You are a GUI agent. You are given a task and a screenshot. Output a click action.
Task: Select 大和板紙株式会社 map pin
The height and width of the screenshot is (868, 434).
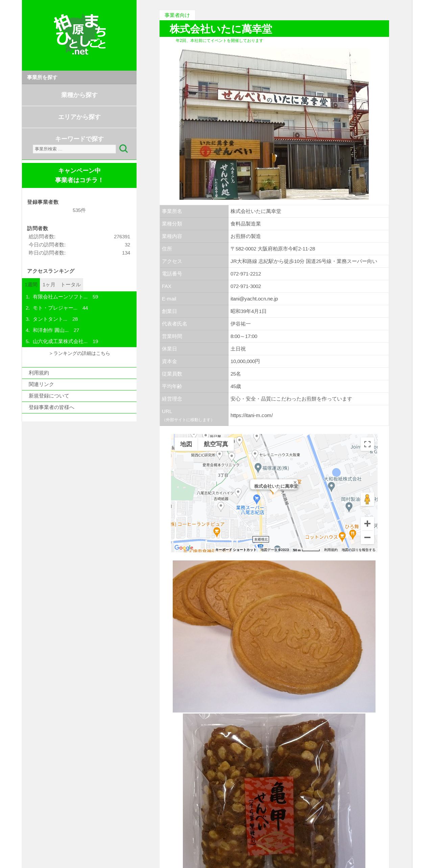pos(331,487)
